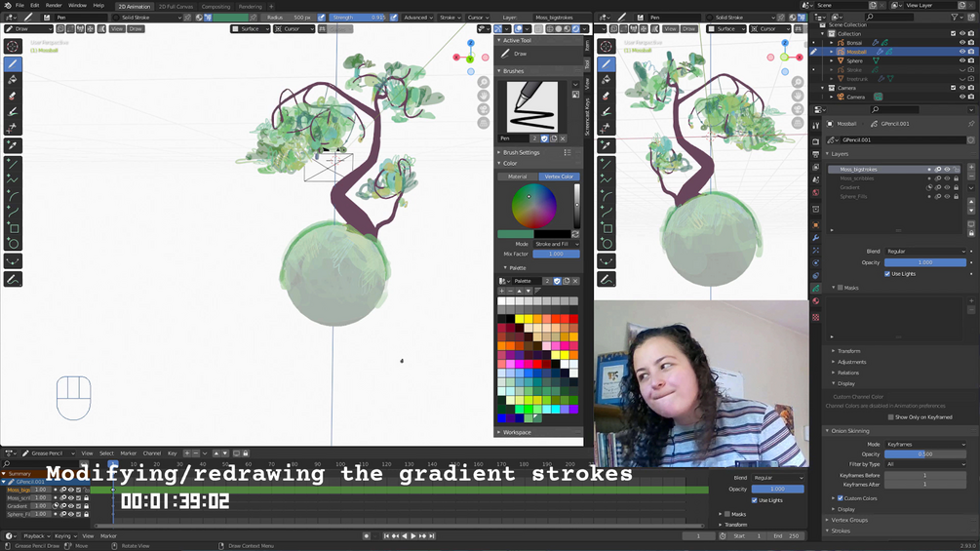980x551 pixels.
Task: Switch to the Rendering workspace tab
Action: click(x=250, y=6)
